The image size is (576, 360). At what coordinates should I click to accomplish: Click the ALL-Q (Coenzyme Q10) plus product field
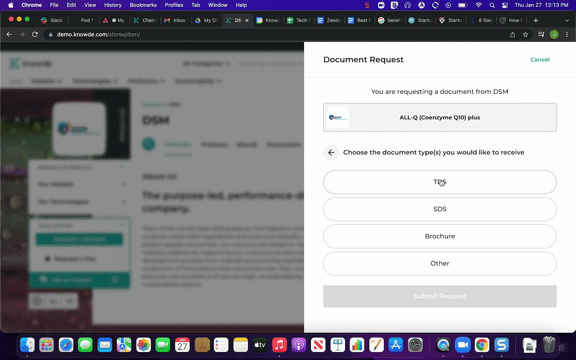click(x=440, y=118)
